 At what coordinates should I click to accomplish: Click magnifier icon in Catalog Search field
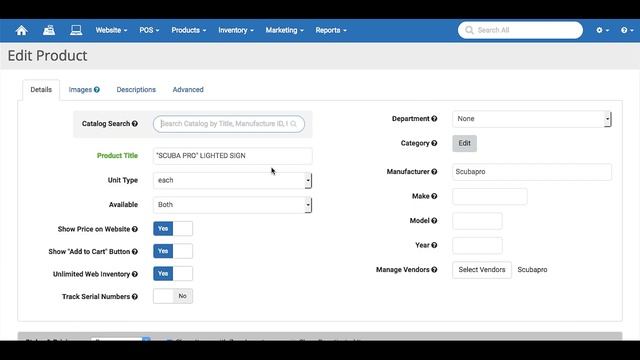pos(293,124)
